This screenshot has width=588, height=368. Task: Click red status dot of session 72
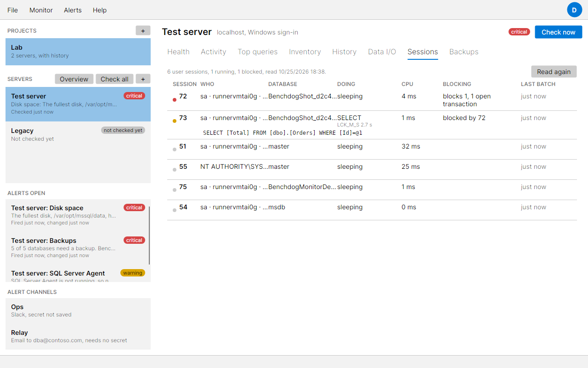(x=175, y=99)
